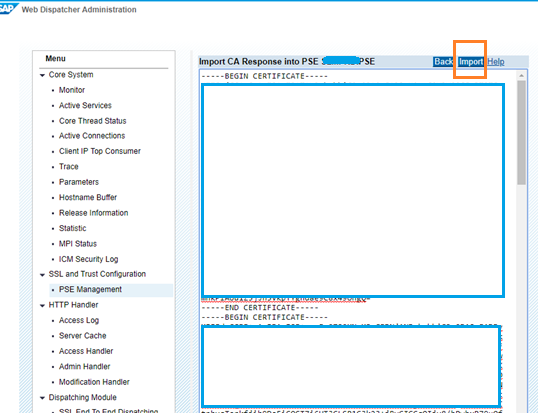Open the Statistic page
Screen dimensions: 538x414
click(72, 228)
